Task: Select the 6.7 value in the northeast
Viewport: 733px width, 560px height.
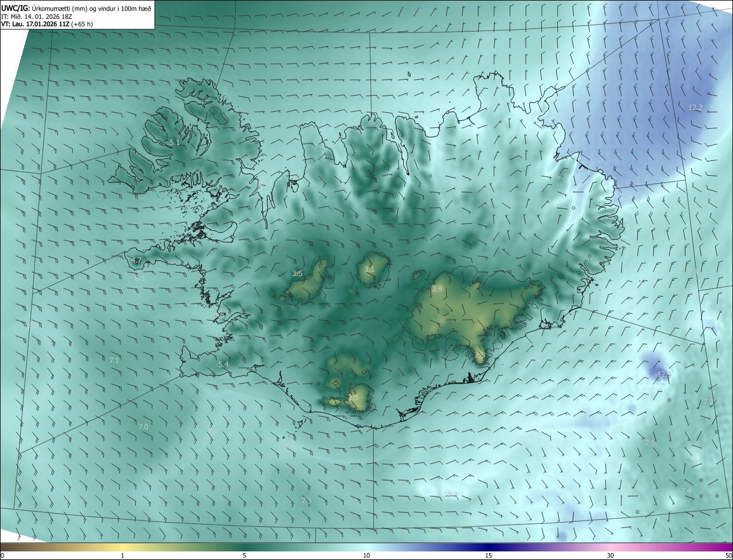Action: coord(562,177)
